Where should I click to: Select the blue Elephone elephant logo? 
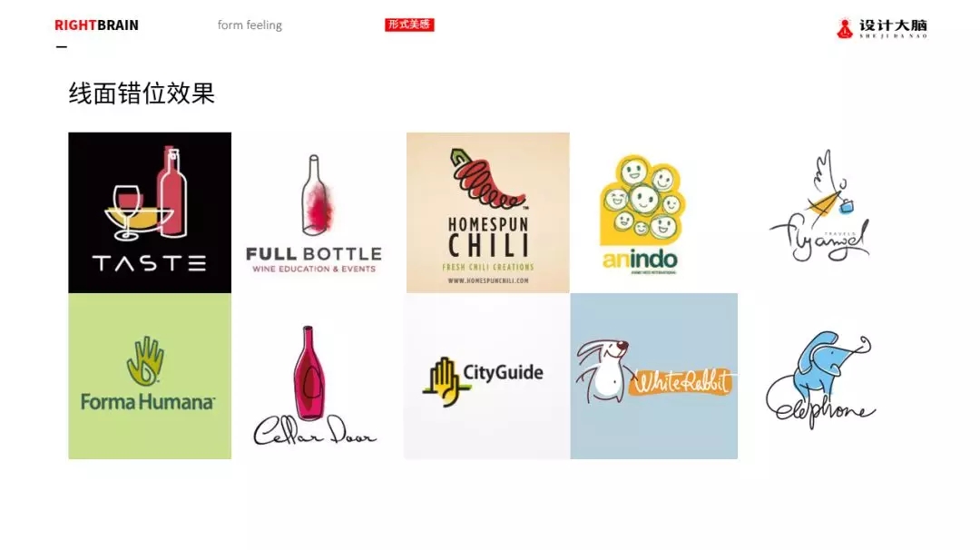820,379
